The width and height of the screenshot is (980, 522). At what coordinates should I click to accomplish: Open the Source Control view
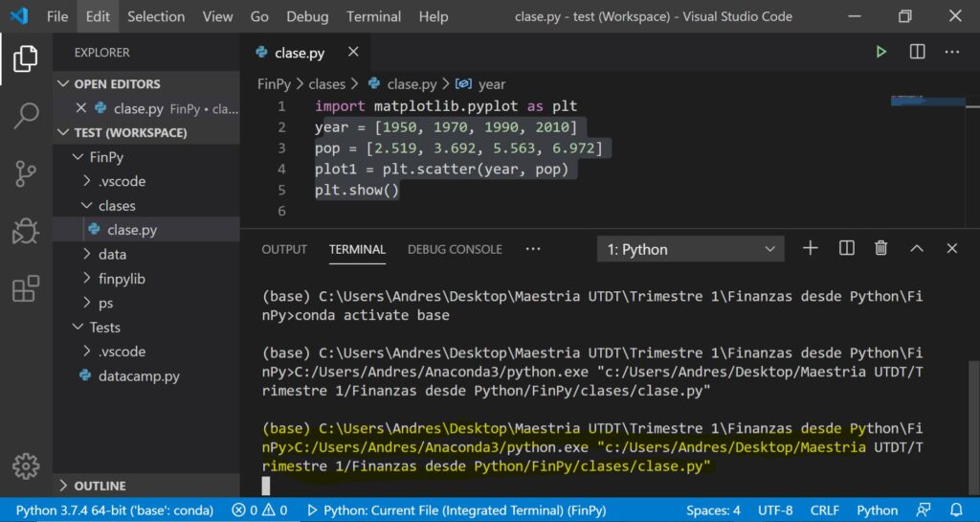[x=26, y=173]
